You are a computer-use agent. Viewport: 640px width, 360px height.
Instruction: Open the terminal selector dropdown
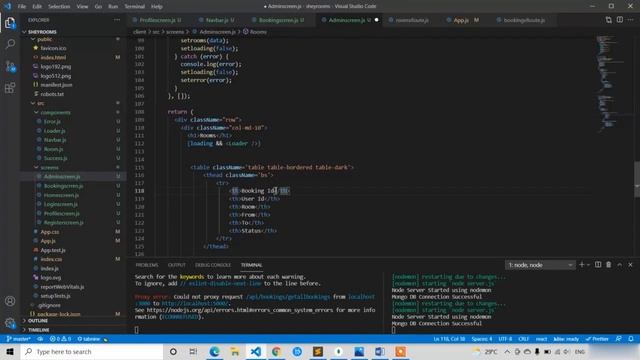point(540,265)
